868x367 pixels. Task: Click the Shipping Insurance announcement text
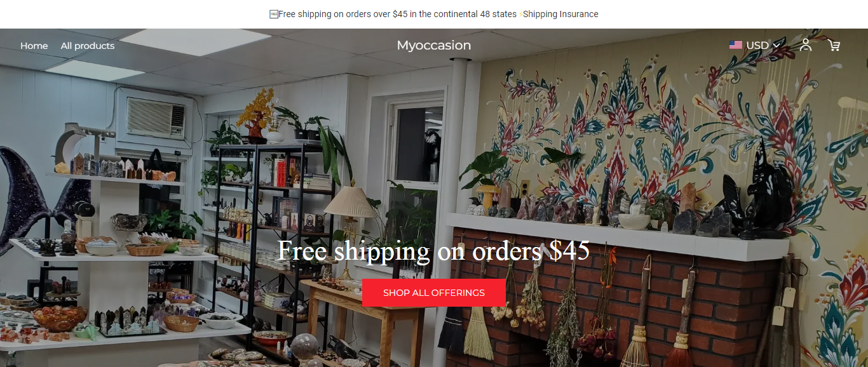[560, 14]
